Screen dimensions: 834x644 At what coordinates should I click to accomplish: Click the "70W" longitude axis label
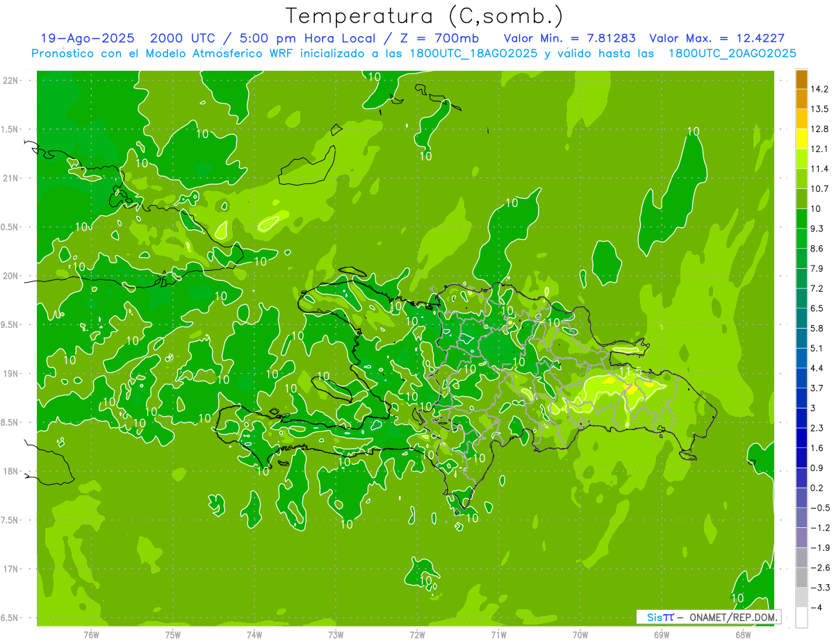click(580, 634)
